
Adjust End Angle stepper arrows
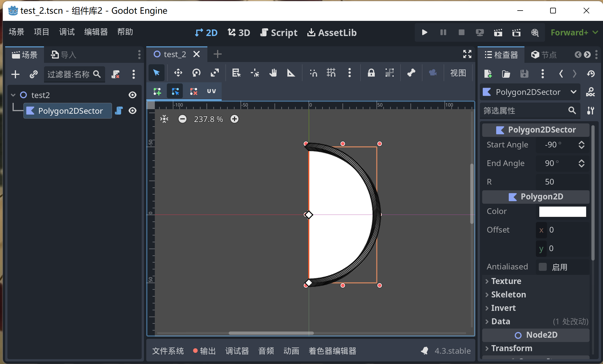tap(581, 163)
